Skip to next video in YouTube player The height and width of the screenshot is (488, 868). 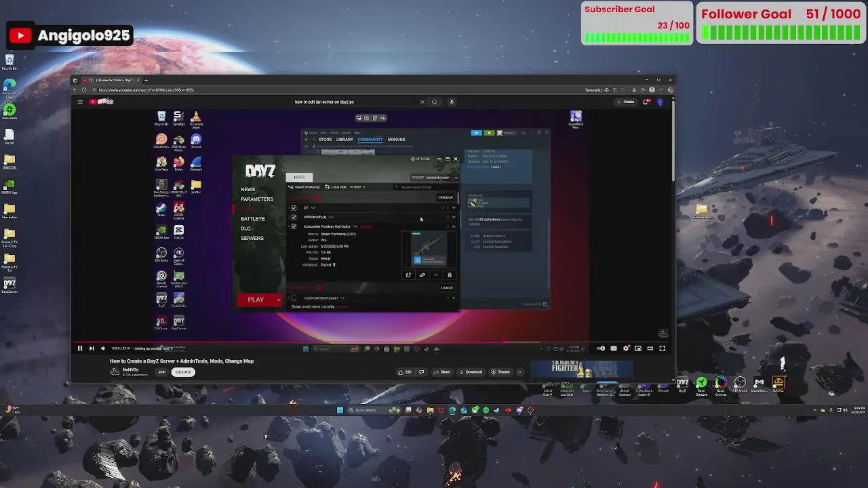point(92,348)
